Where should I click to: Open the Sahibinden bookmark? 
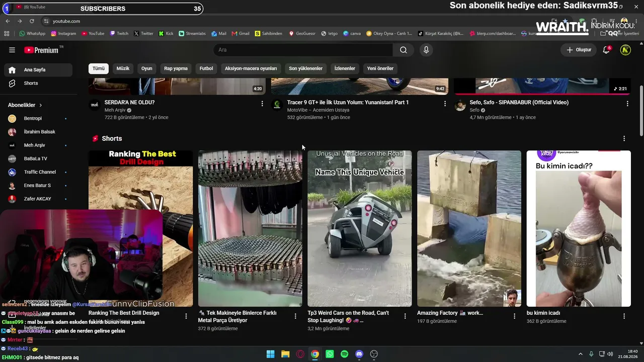click(x=268, y=34)
